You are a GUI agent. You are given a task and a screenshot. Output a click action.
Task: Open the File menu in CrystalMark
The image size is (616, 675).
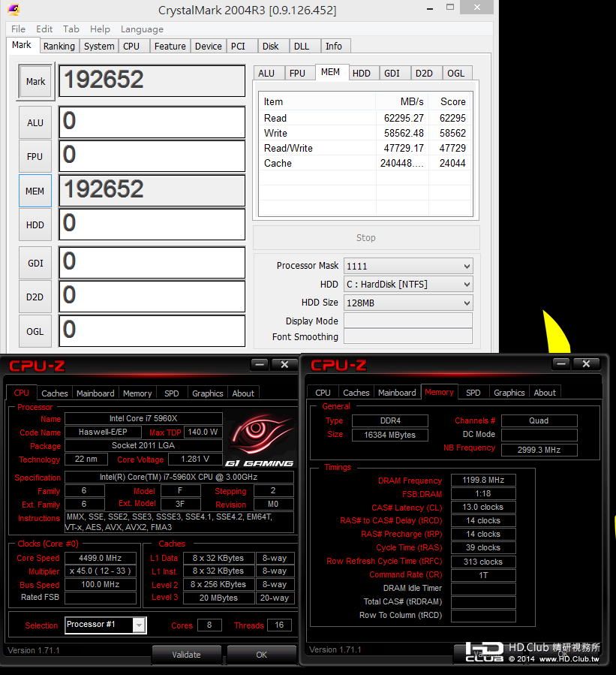pyautogui.click(x=18, y=29)
